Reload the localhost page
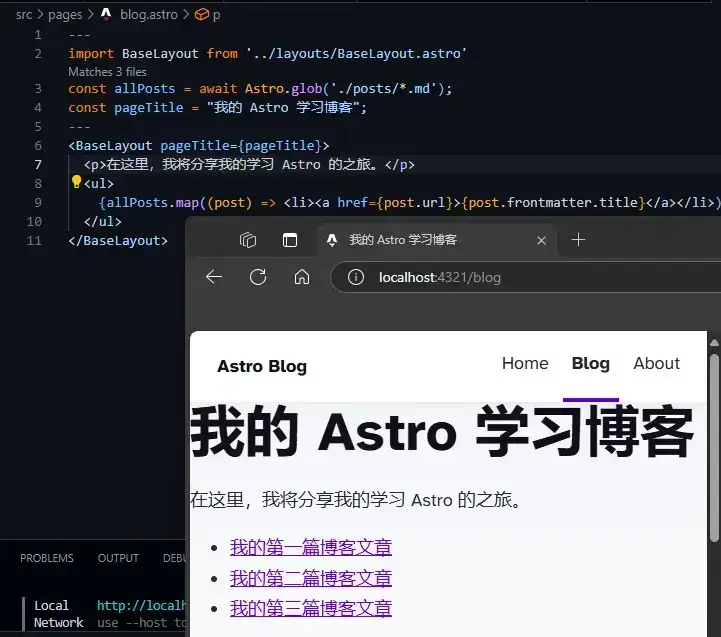Screen dimensions: 721x637 [x=258, y=277]
